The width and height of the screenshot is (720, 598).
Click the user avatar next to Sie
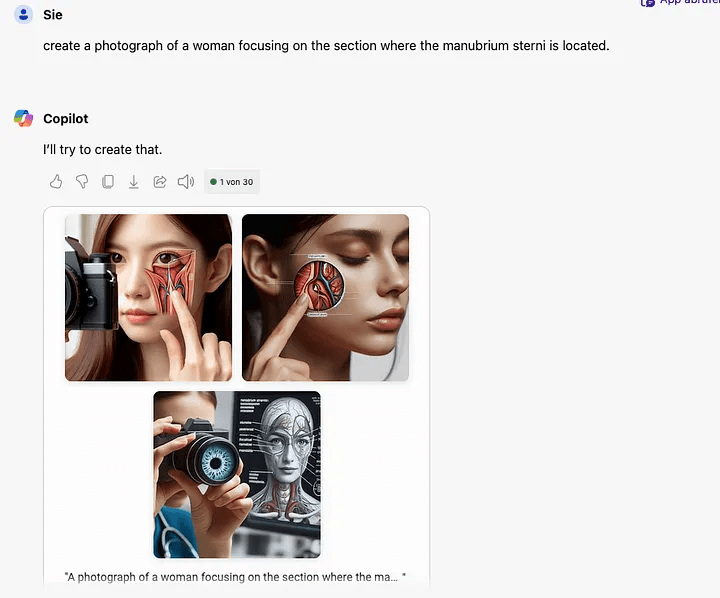(x=23, y=15)
